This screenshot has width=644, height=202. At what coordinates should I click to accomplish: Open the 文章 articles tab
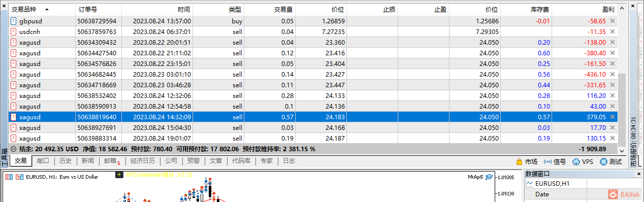click(x=216, y=161)
